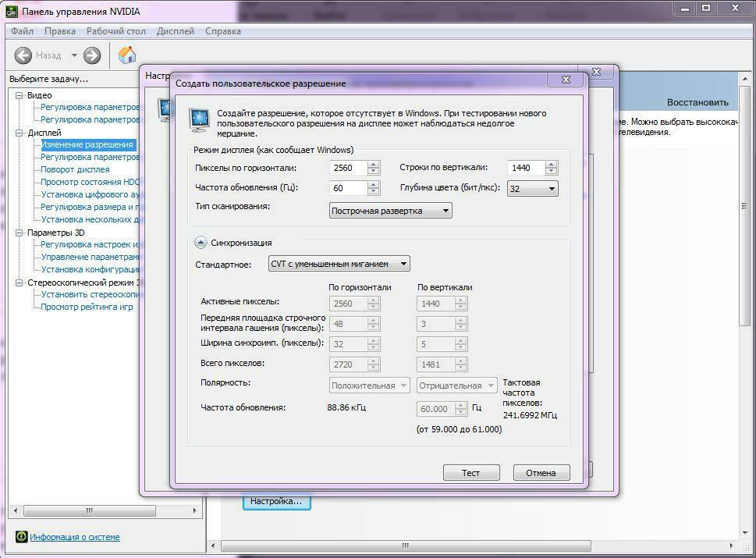Click the Пикселы по горизонтали spinner arrows
This screenshot has width=756, height=558.
[x=373, y=168]
